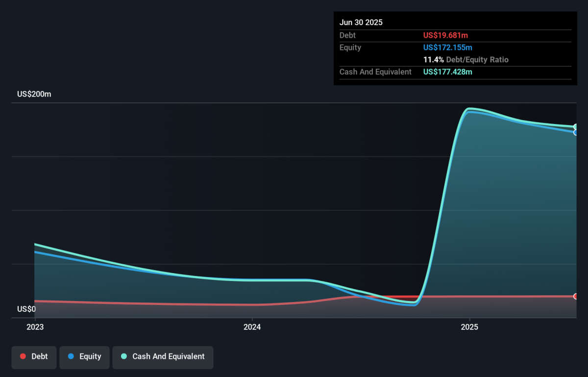
Task: Click the Cash value US$177.428m in tooltip
Action: tap(448, 72)
